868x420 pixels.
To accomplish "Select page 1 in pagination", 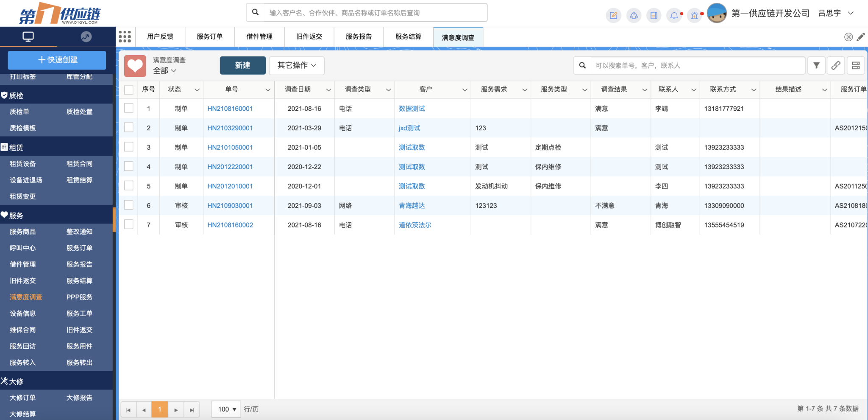I will click(x=160, y=409).
